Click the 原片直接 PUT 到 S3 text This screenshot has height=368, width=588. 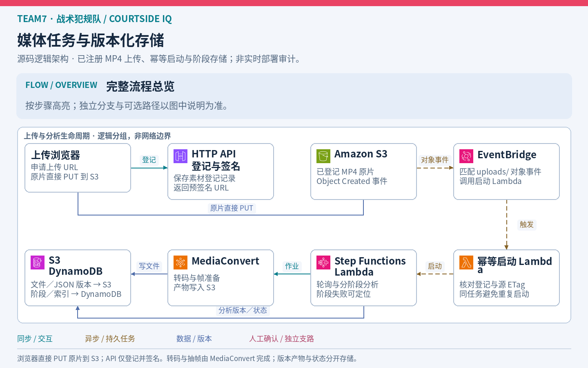coord(65,177)
